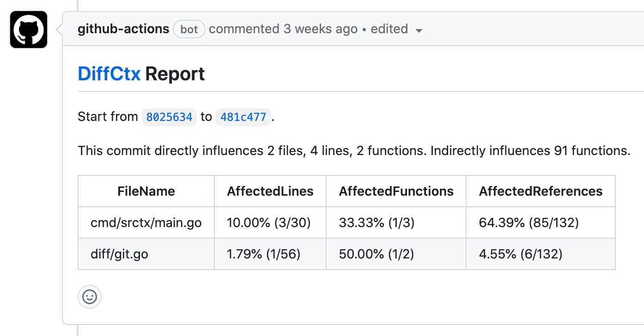Viewport: 644px width, 336px height.
Task: Open the DiffCtx heading link
Action: (109, 74)
